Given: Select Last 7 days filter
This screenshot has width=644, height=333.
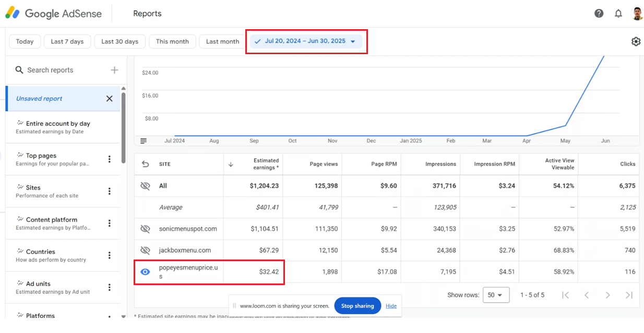Looking at the screenshot, I should (67, 42).
